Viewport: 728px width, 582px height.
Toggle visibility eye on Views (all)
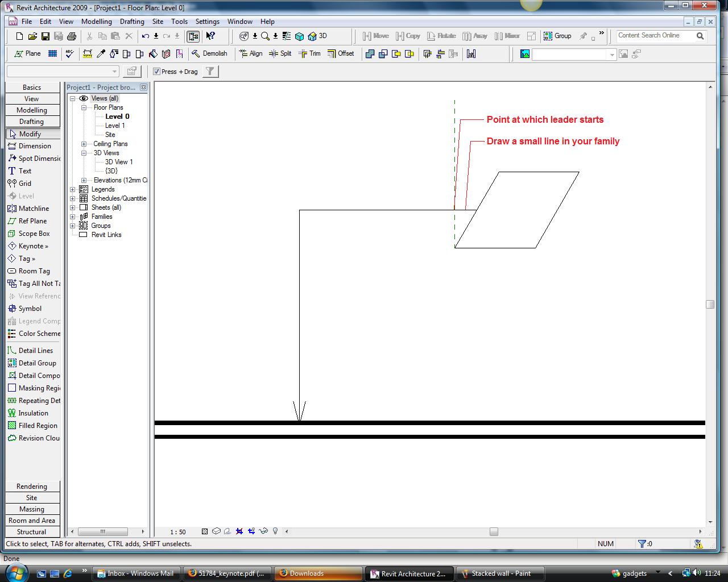coord(84,98)
